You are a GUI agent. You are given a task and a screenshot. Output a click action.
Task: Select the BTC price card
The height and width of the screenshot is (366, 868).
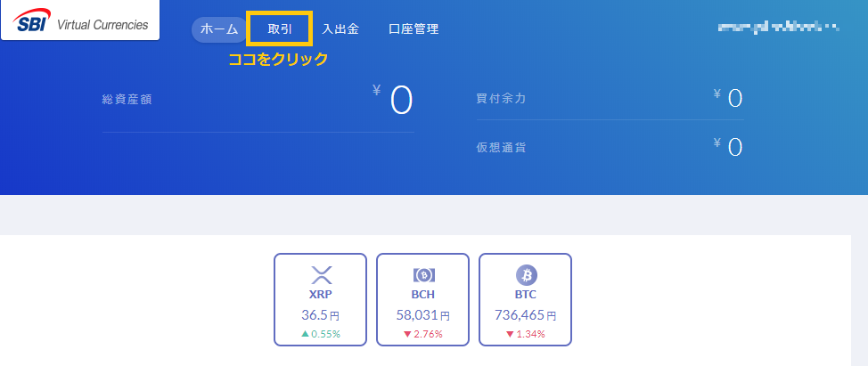[525, 299]
